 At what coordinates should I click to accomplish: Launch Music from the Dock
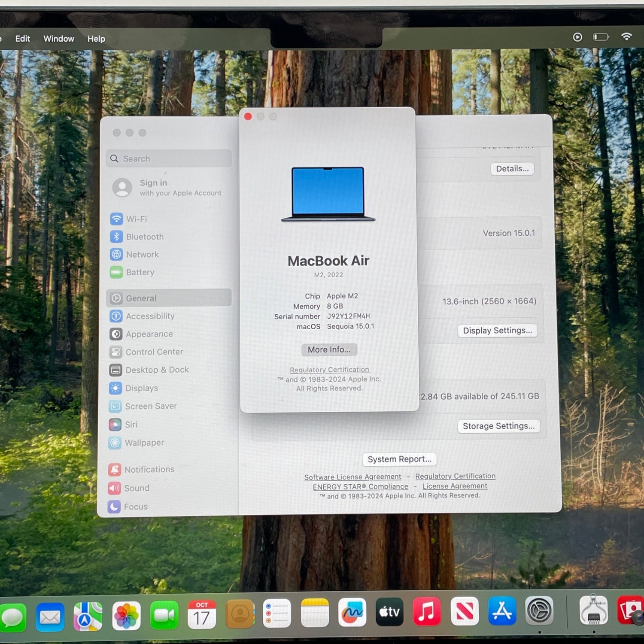(x=426, y=611)
